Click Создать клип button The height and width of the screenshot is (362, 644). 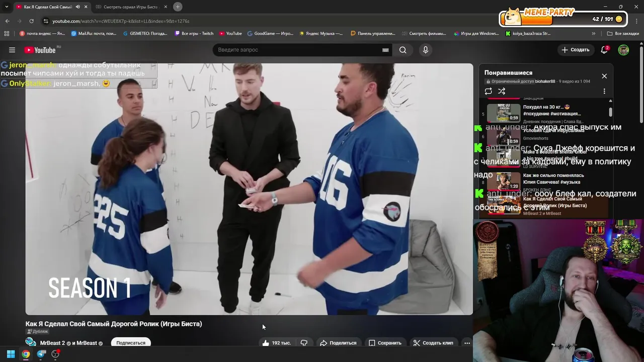point(433,343)
